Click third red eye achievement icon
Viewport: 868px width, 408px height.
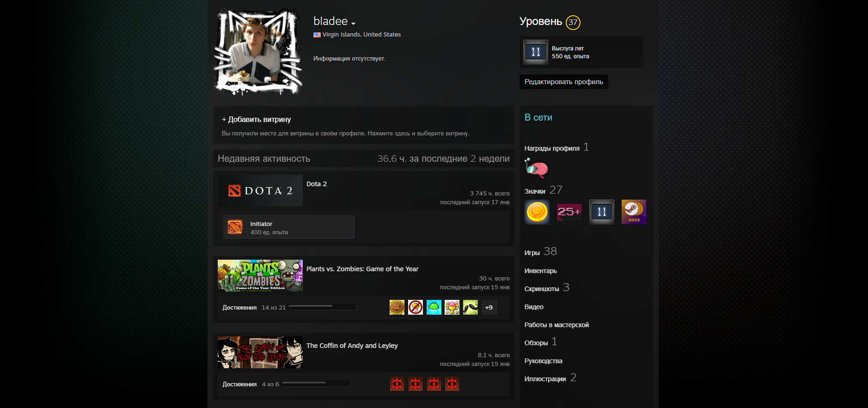[434, 384]
